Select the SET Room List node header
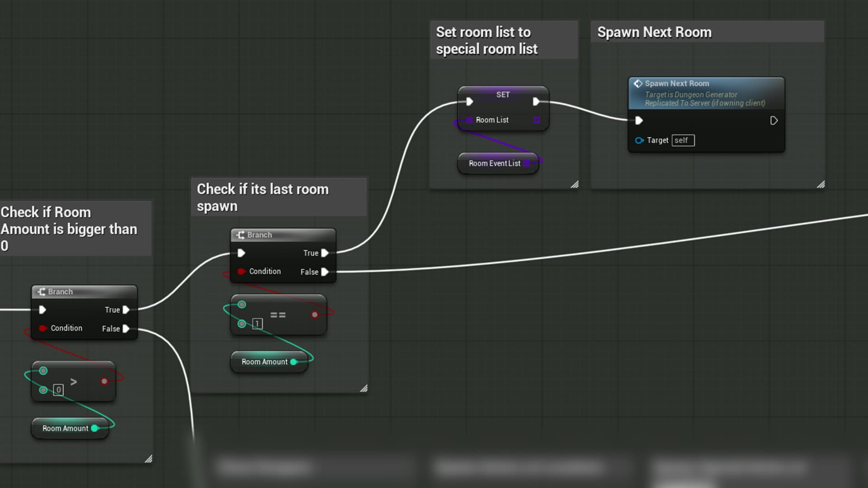 [503, 94]
